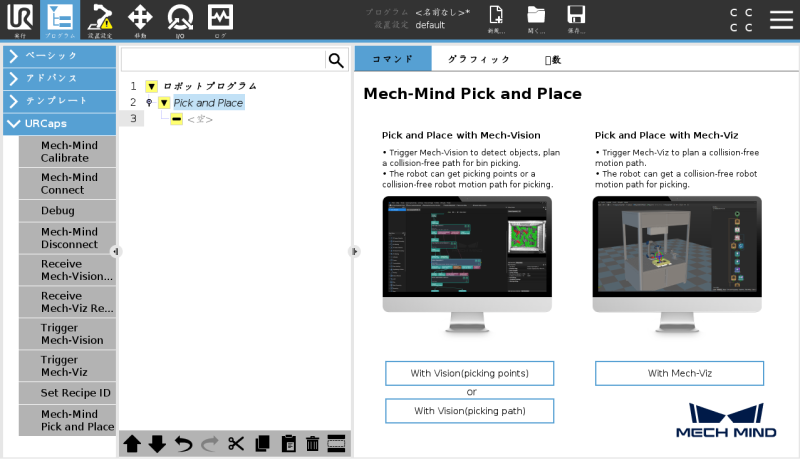Insert Receive Mech-Viz Result node
This screenshot has height=459, width=800.
pyautogui.click(x=67, y=302)
